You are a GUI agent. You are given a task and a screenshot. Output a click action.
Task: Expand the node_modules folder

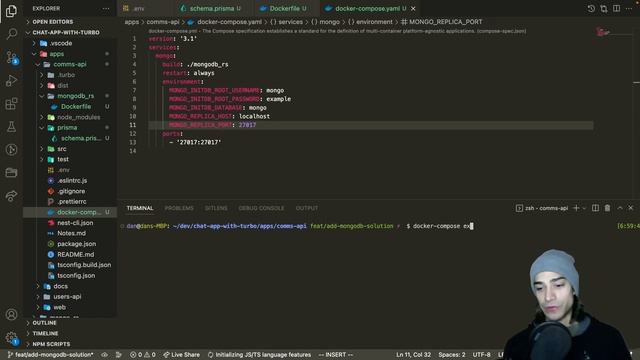(x=78, y=117)
